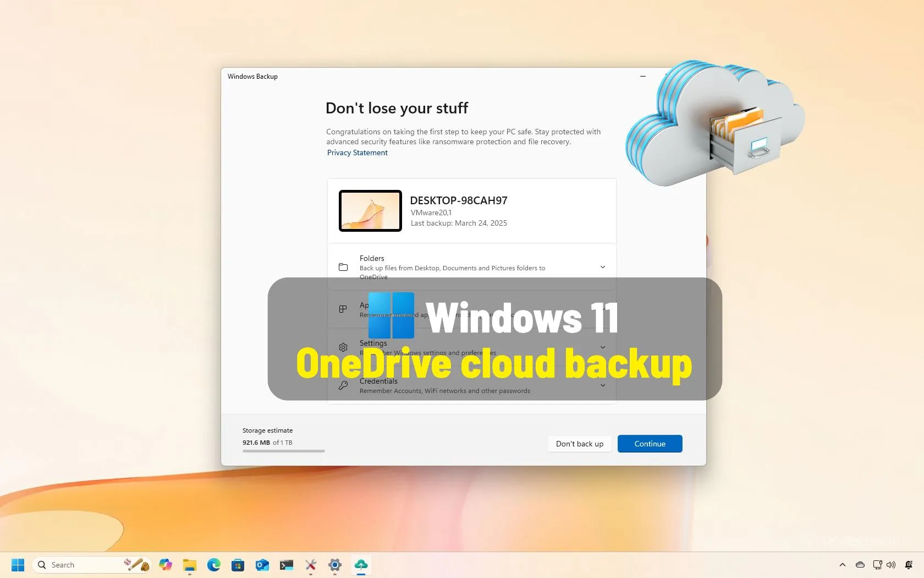Click the Last backup: March 24, 2025 text

459,223
